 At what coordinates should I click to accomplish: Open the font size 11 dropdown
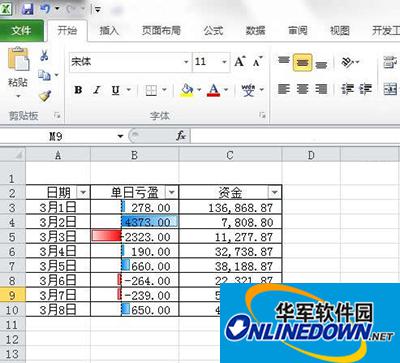[224, 62]
